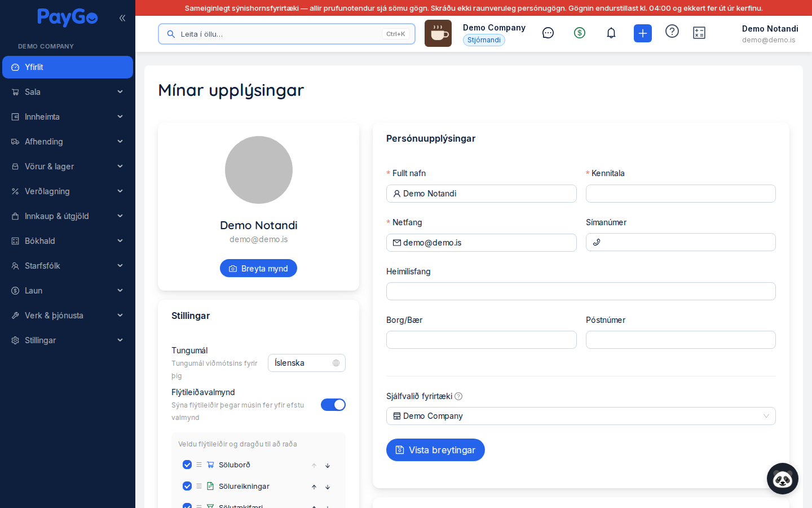Click the Vista breytingar button
The width and height of the screenshot is (812, 508).
(x=435, y=450)
